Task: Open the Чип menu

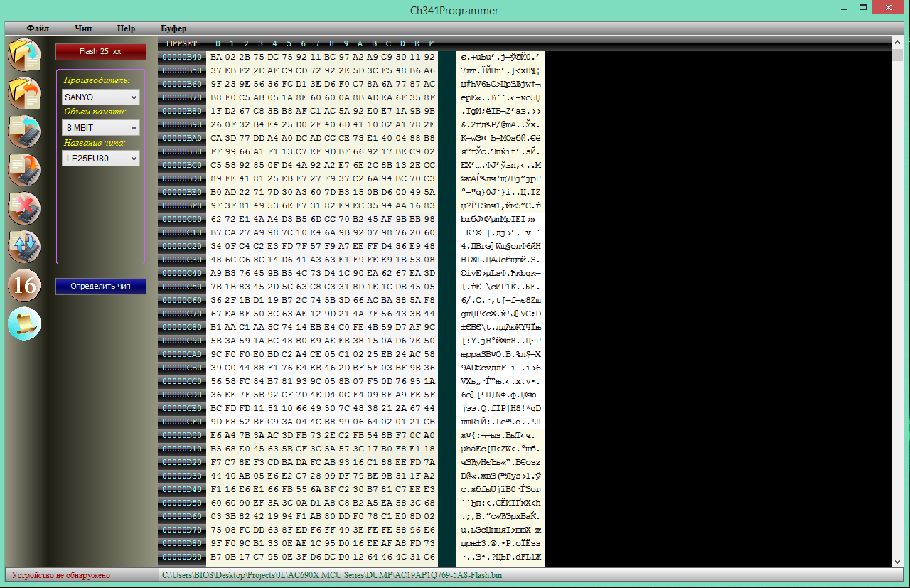Action: pos(83,28)
